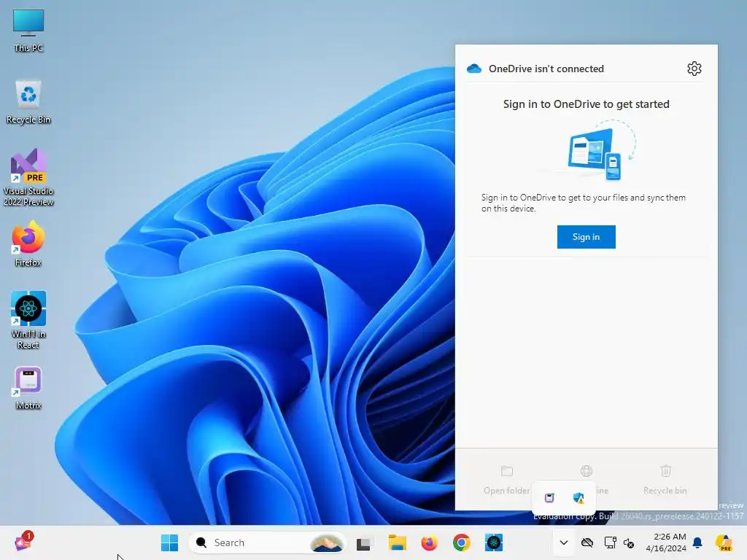Open Task View from the taskbar
The height and width of the screenshot is (560, 747).
pos(363,542)
